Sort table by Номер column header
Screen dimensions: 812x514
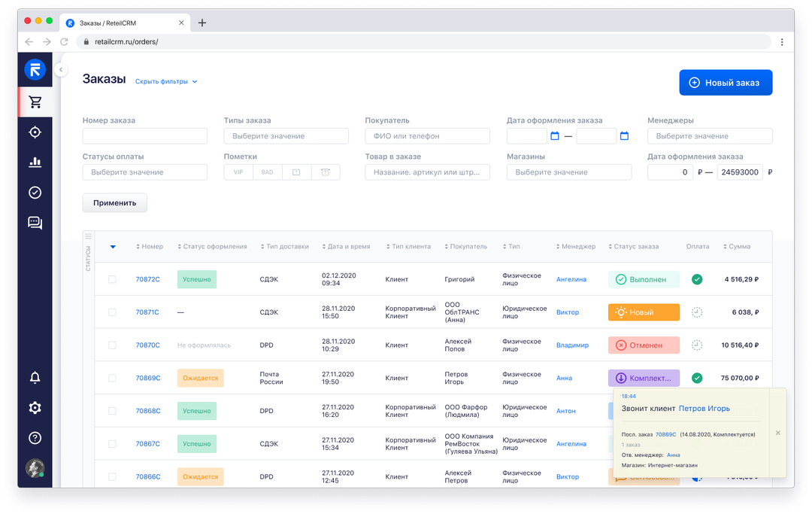click(x=150, y=247)
